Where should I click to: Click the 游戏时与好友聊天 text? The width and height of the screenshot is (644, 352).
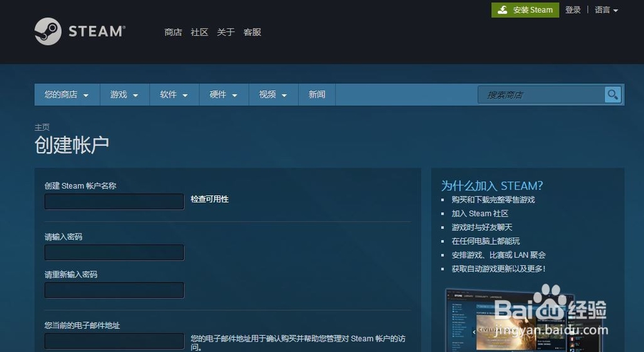tap(482, 228)
